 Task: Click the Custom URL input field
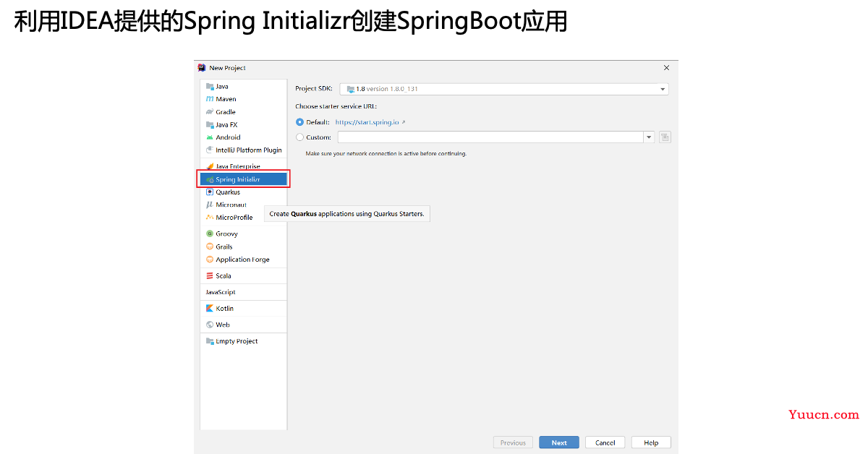tap(490, 137)
